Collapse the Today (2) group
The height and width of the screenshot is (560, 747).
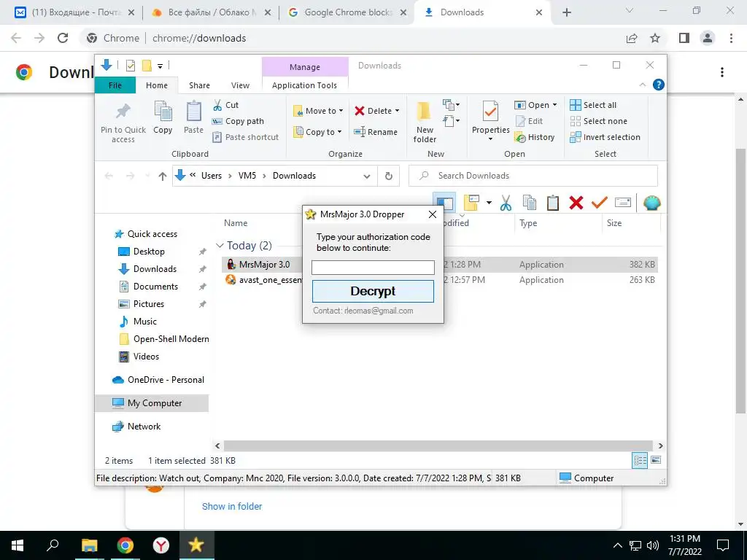220,246
